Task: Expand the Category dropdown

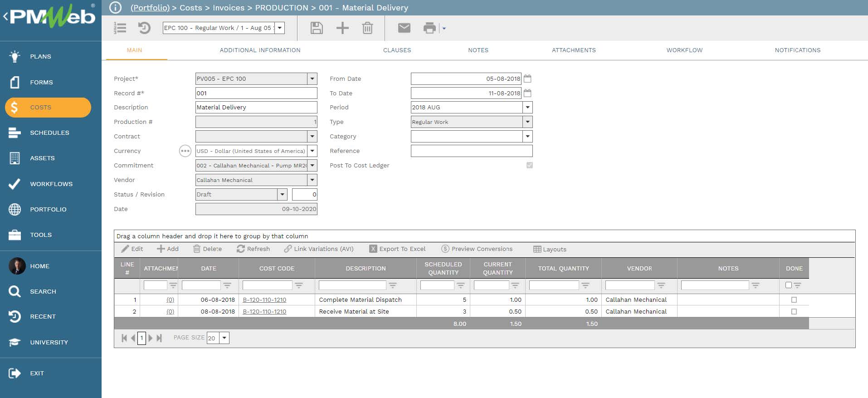Action: 527,136
